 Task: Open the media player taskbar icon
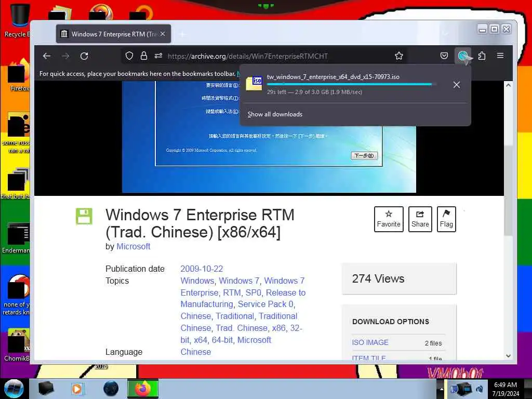pos(77,389)
